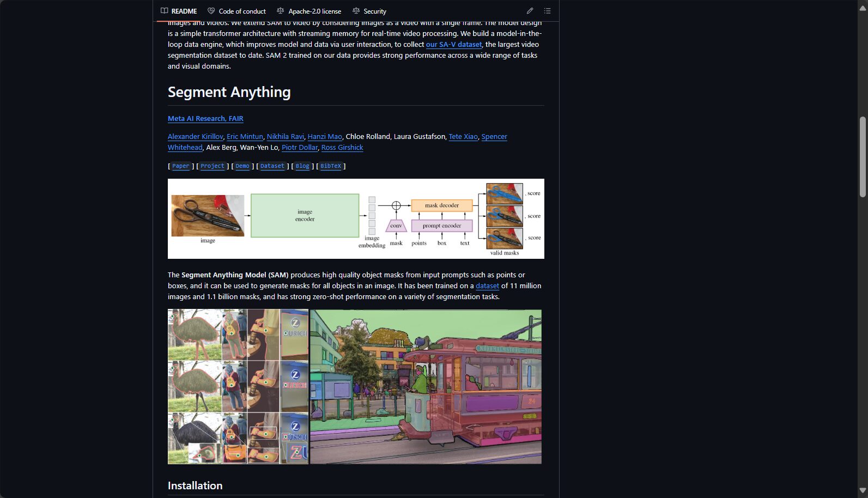Open the SAM architecture diagram image
868x498 pixels.
356,218
